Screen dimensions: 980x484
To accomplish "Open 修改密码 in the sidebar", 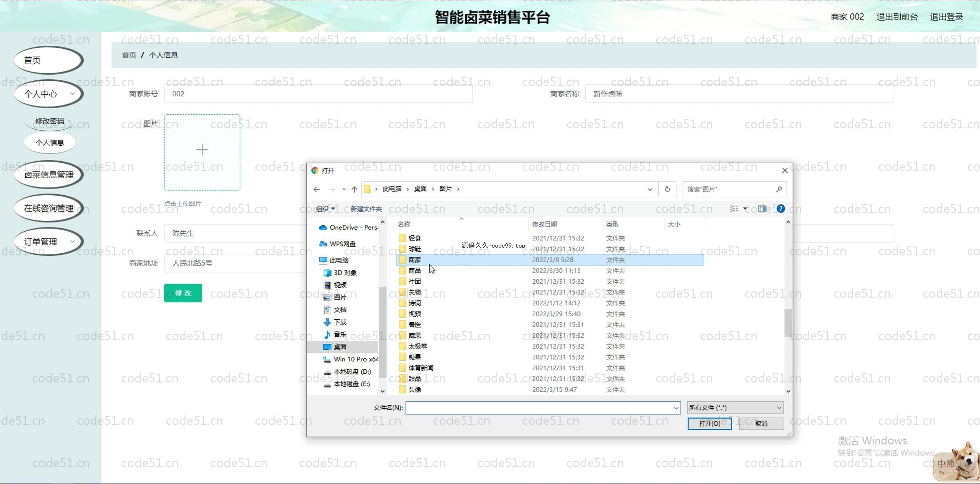I will pyautogui.click(x=50, y=121).
